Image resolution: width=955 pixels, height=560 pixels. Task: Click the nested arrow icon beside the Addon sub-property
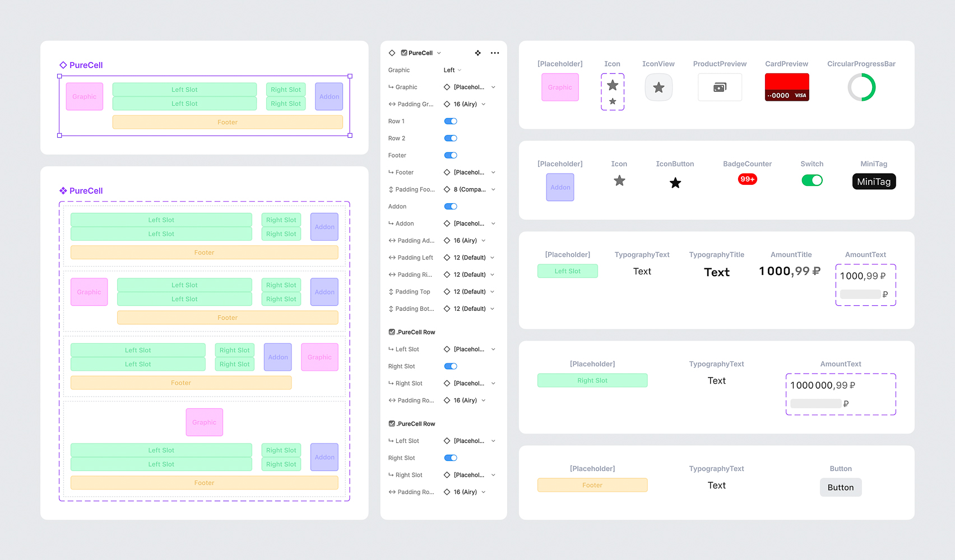click(x=391, y=223)
